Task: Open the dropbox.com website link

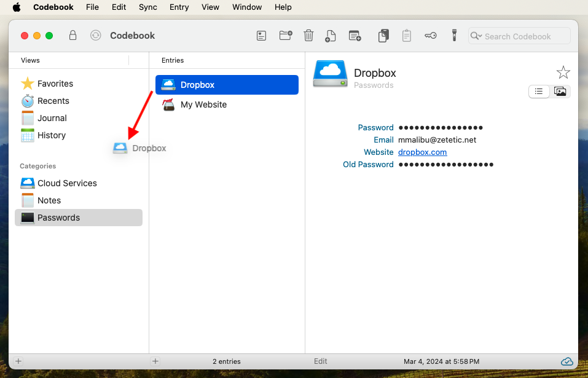Action: [423, 152]
